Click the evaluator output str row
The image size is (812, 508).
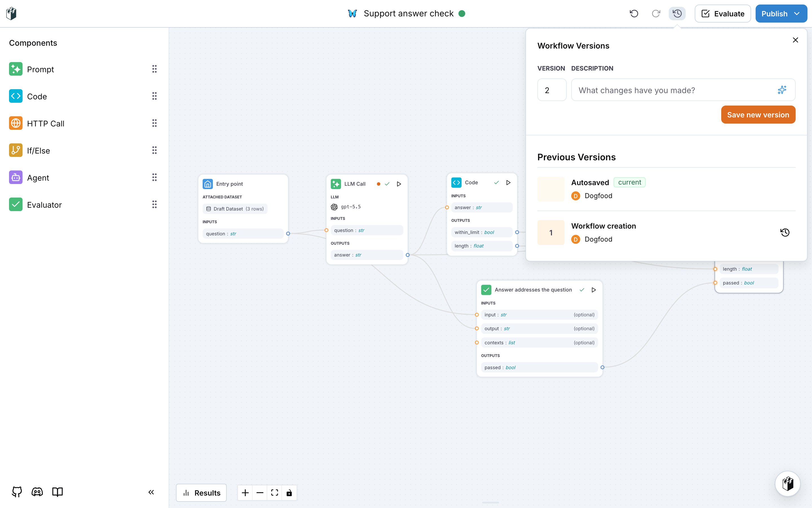click(540, 329)
